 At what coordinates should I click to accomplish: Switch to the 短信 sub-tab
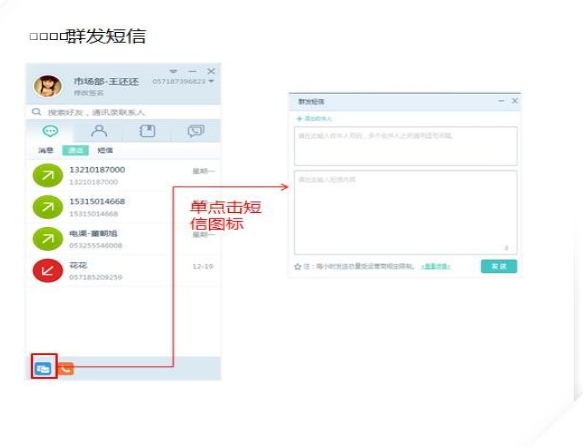105,150
